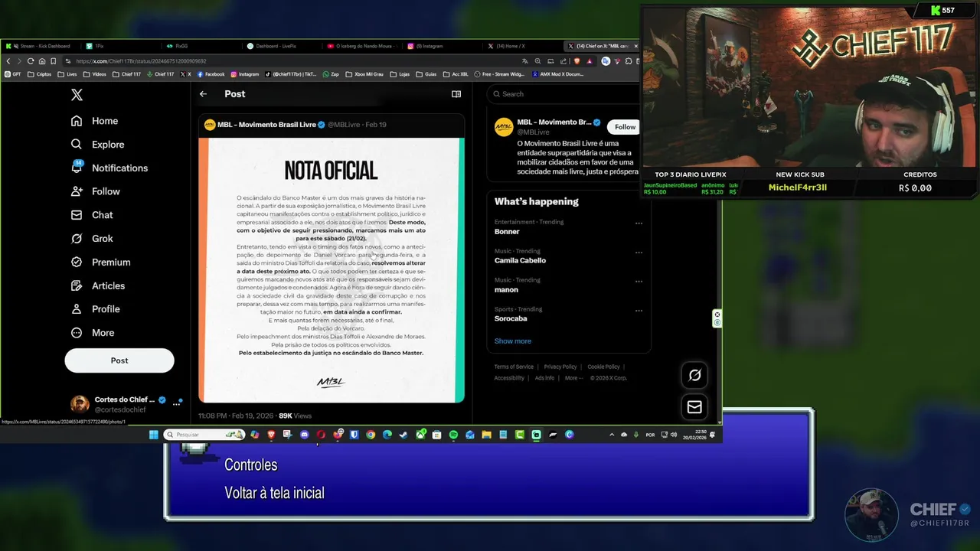Click the browser home icon

tap(42, 61)
